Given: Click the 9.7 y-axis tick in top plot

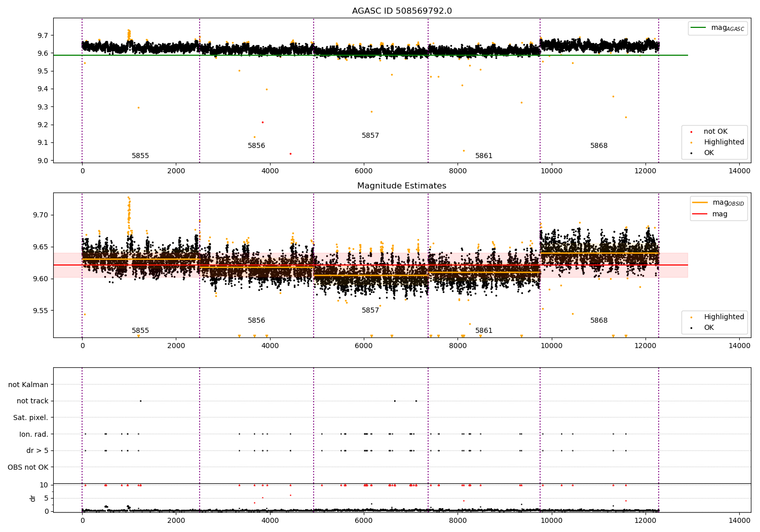Looking at the screenshot, I should (43, 35).
